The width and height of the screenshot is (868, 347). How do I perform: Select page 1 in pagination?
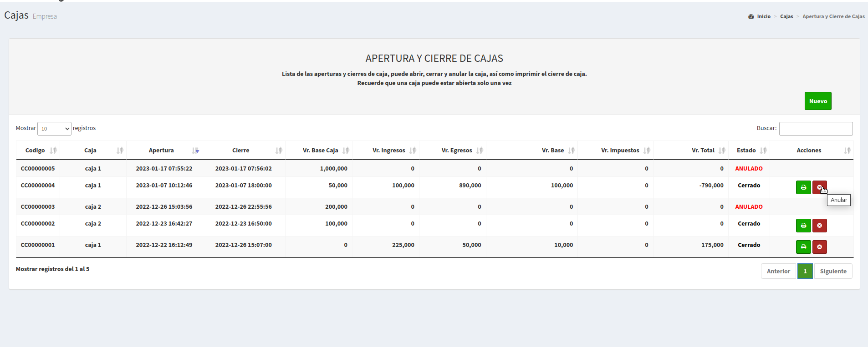pos(805,271)
